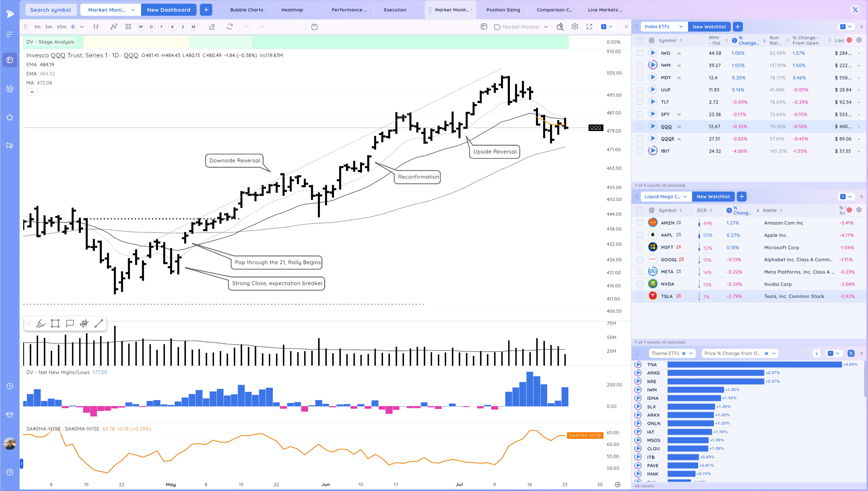Switch to the Heatmap tab
Viewport: 868px width, 491px height.
click(x=292, y=10)
